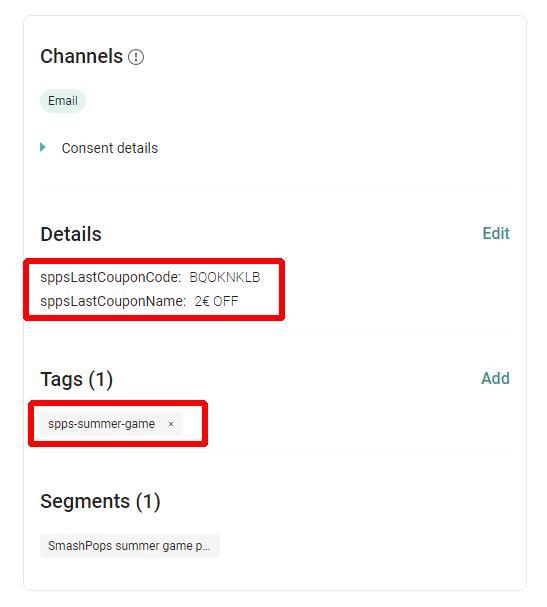The width and height of the screenshot is (547, 607).
Task: Click the Channels section heading
Action: [82, 57]
